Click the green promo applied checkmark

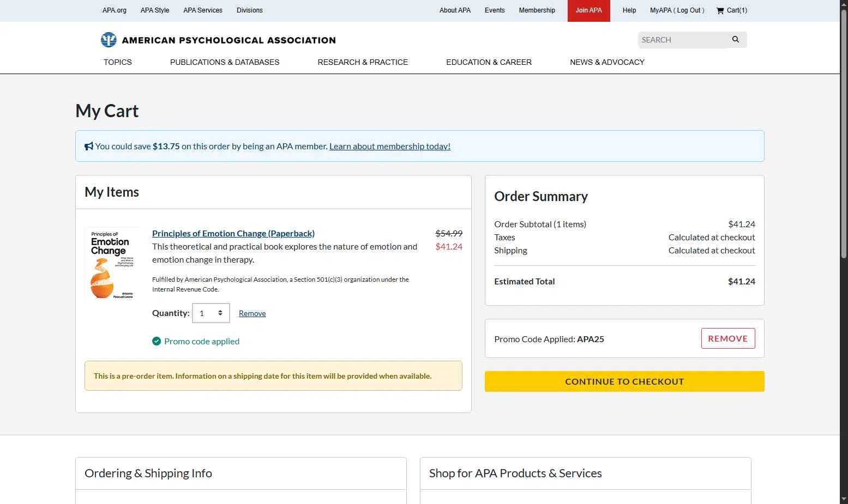157,341
